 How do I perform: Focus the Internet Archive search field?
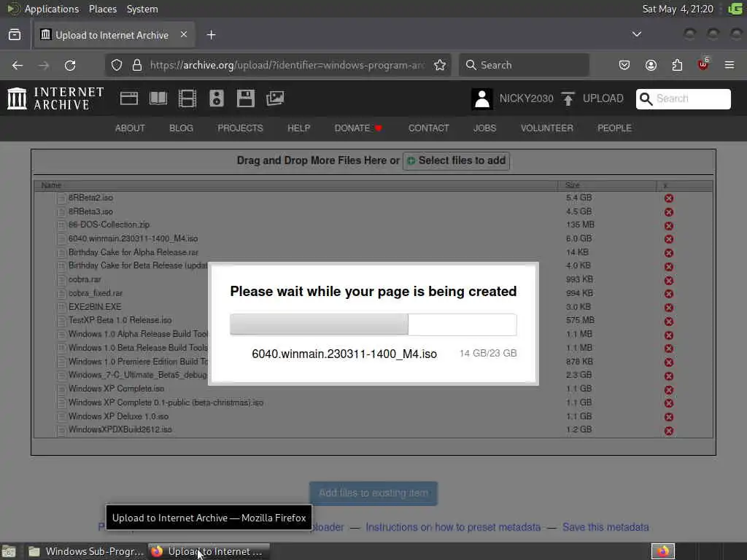tap(683, 99)
